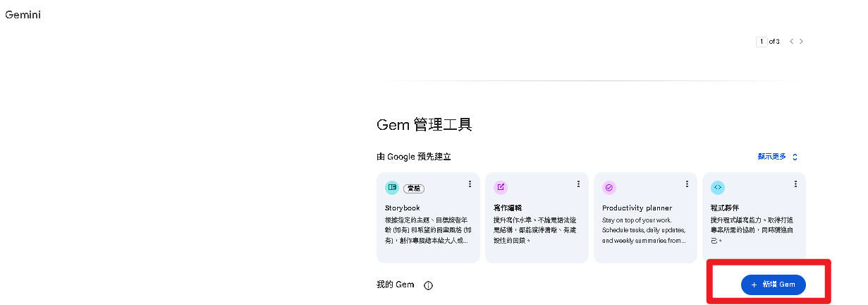Click the 實驗 badge on Storybook
Viewport: 868px width, 305px height.
coord(413,189)
